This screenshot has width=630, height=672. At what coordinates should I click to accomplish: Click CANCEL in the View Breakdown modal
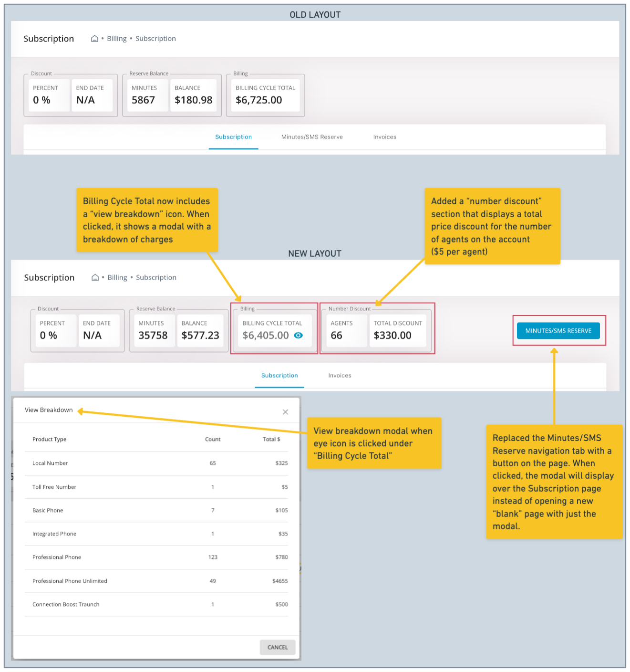click(278, 647)
